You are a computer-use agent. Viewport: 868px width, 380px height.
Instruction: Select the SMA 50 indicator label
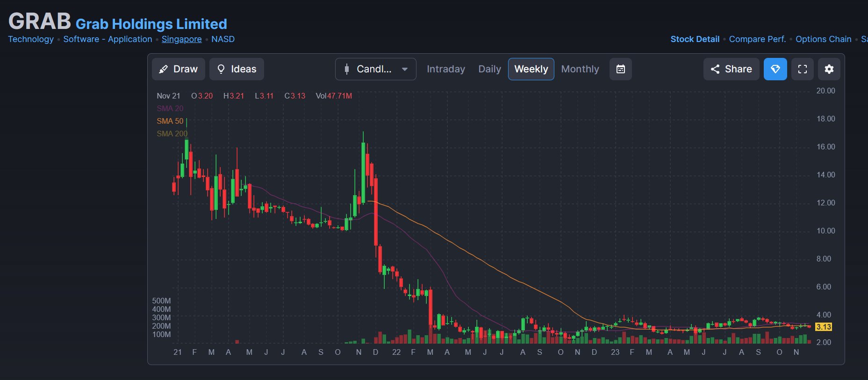coord(170,121)
